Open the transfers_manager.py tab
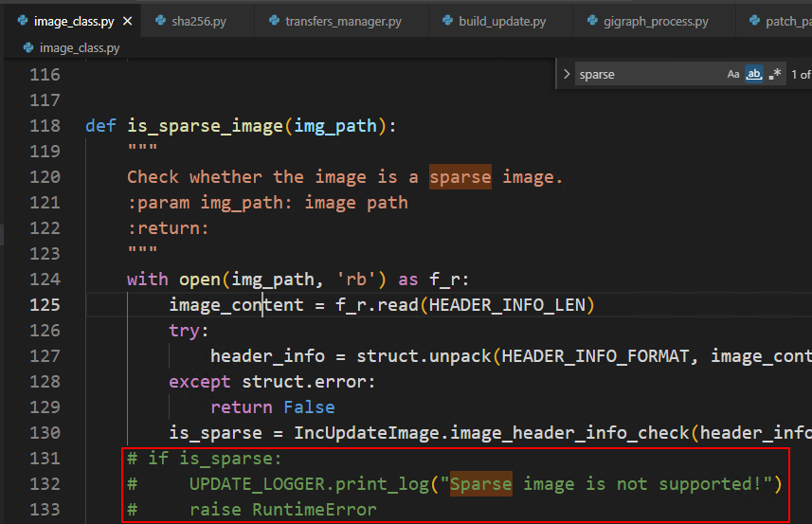Screen dimensions: 812x524 [343, 21]
